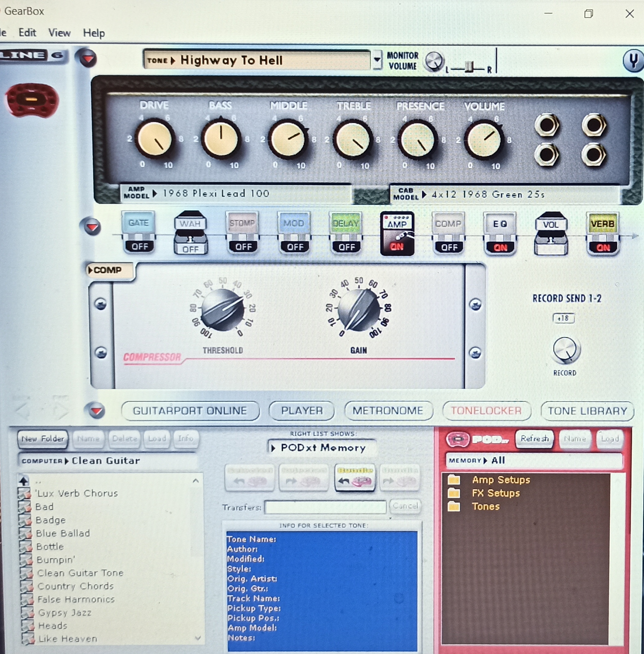Click the Refresh button
Screen dimensions: 644x654
(534, 438)
